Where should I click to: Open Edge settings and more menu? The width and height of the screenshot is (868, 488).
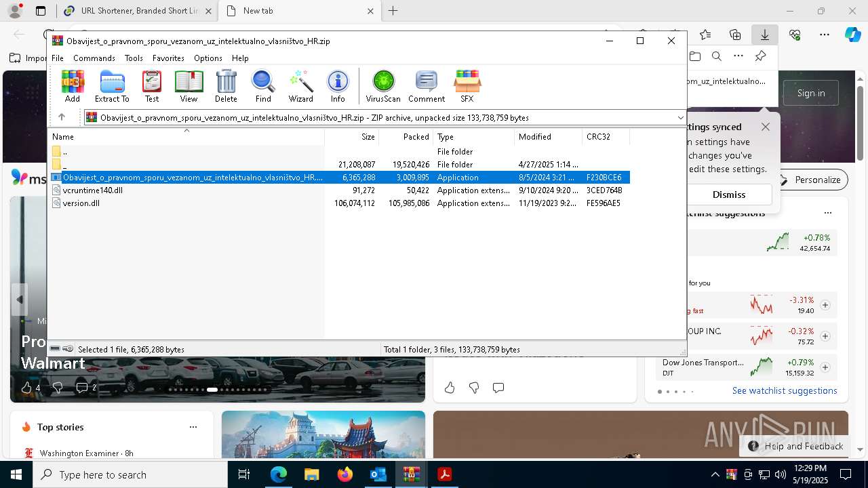pyautogui.click(x=825, y=35)
